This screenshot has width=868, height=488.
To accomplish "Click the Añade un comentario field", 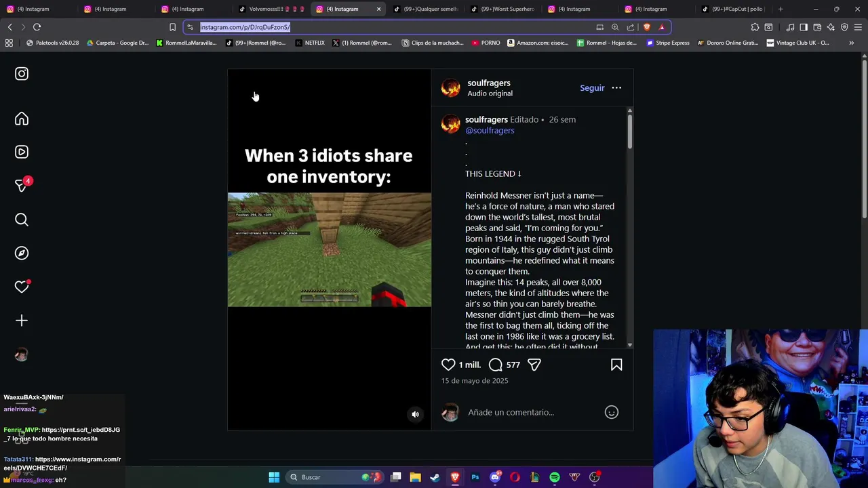I will pyautogui.click(x=511, y=412).
